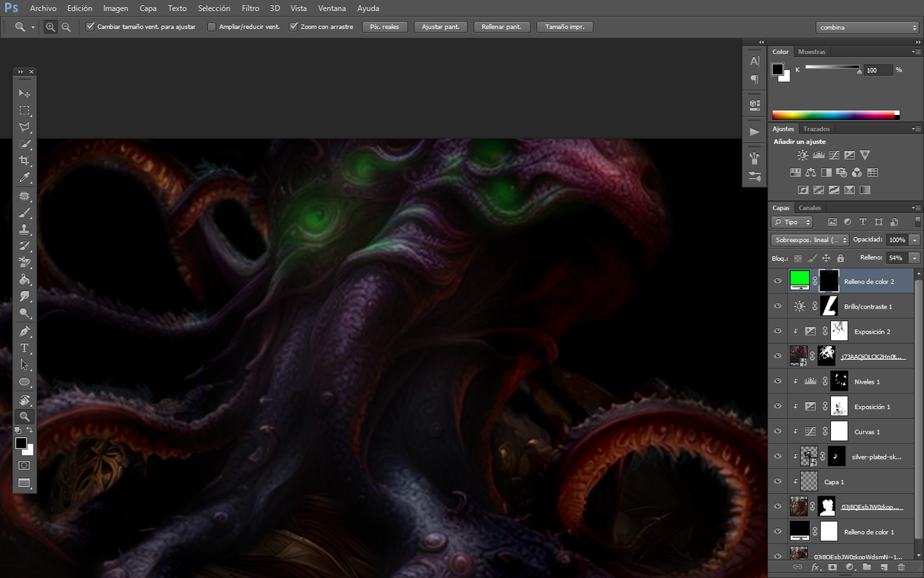Viewport: 924px width, 578px height.
Task: Toggle Quick Mask mode in toolbox
Action: [x=25, y=465]
